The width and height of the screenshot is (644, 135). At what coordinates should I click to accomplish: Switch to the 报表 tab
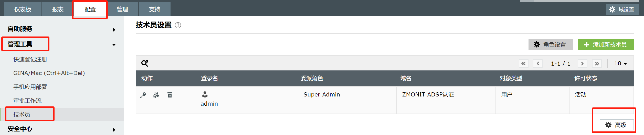(x=58, y=9)
